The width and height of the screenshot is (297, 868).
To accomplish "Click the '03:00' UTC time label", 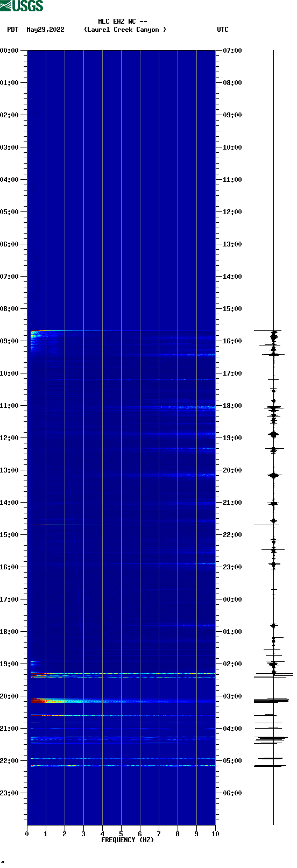I will [x=232, y=696].
